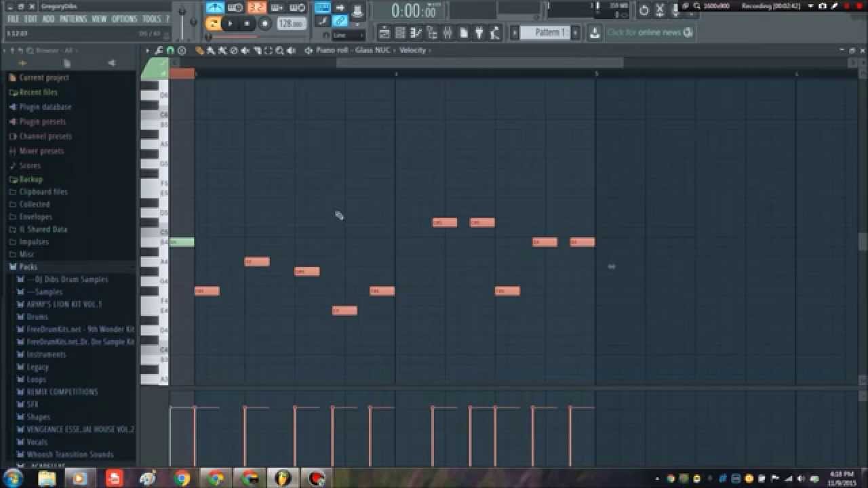Select the Draw pencil tool in piano roll
Image resolution: width=868 pixels, height=488 pixels.
coord(199,51)
